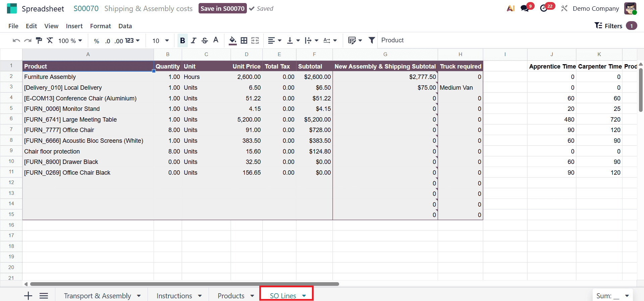Viewport: 644px width, 301px height.
Task: Open the fill color bucket picker
Action: pyautogui.click(x=233, y=41)
